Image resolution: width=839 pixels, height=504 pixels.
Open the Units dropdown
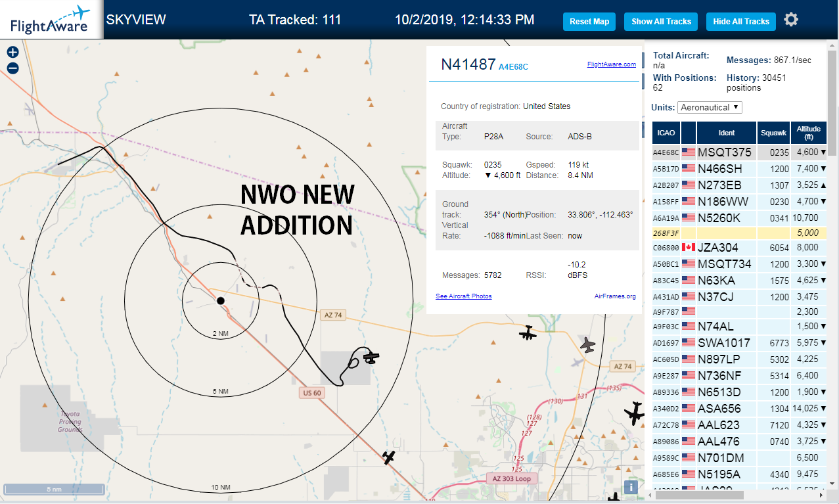click(710, 107)
